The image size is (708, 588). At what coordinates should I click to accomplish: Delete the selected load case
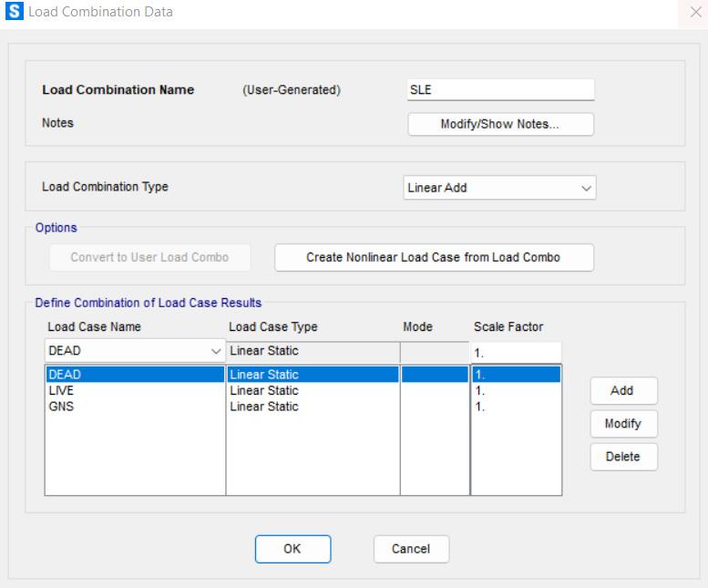pos(621,457)
